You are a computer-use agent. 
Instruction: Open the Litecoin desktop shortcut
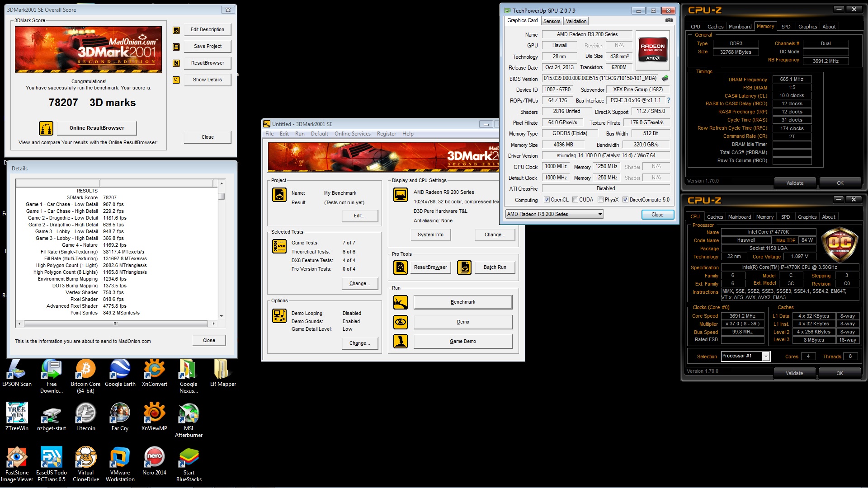(85, 417)
